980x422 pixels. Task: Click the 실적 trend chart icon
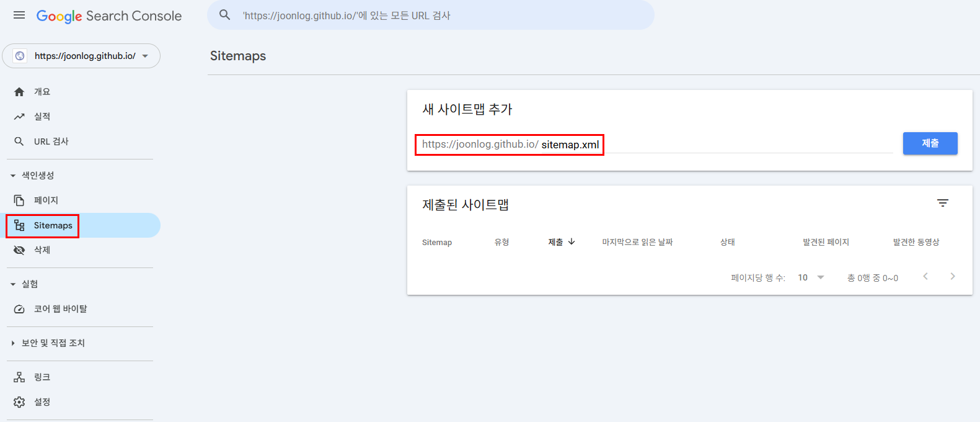tap(19, 117)
